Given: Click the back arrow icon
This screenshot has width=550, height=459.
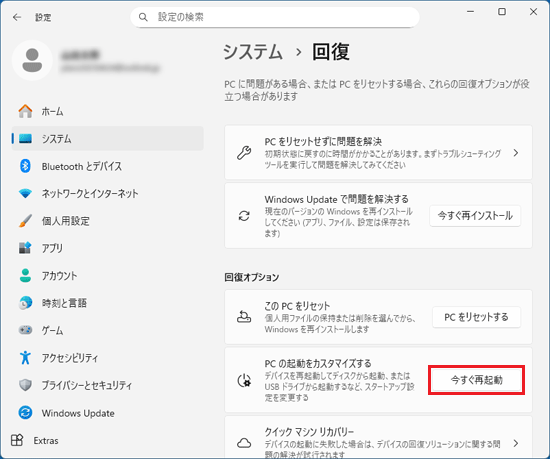Looking at the screenshot, I should [x=17, y=17].
